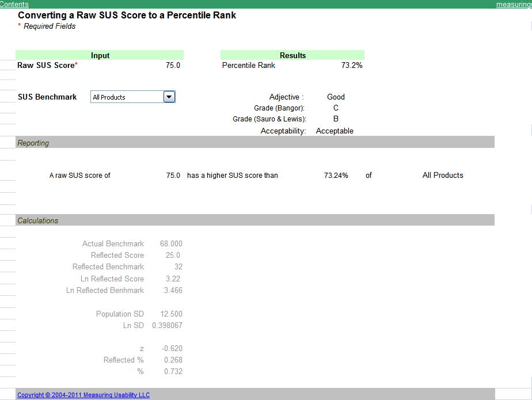Select the Reflected Benchmark value 32

pos(178,266)
